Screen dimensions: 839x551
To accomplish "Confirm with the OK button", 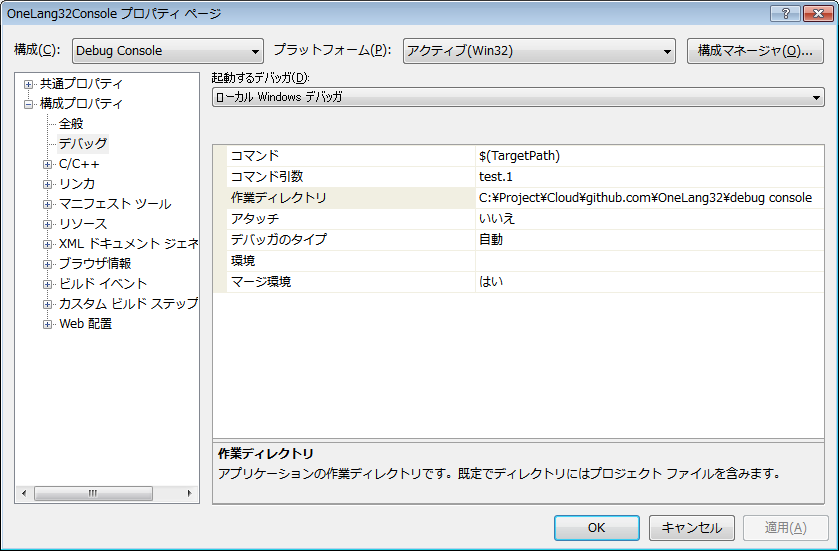I will pos(597,528).
